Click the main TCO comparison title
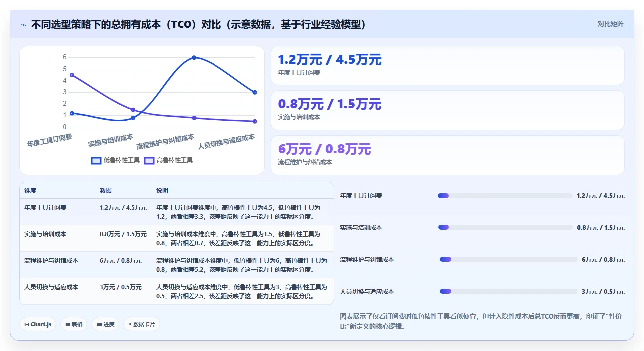Screen dimensions: 644x351 (199, 24)
